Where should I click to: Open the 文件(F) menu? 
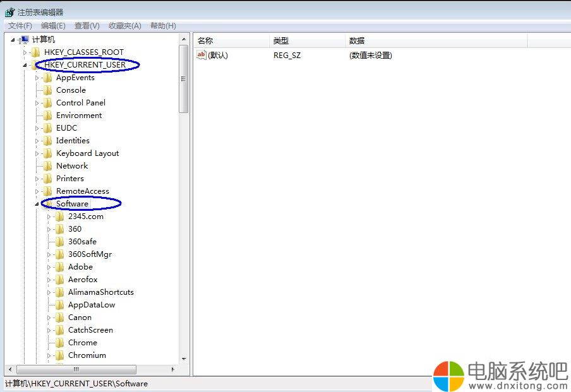tap(20, 26)
